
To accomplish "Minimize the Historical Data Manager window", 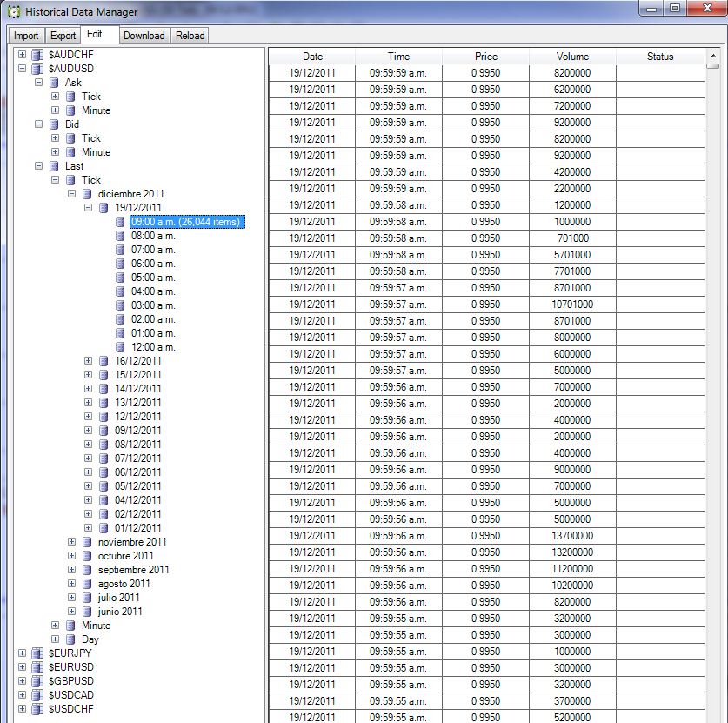I will [x=651, y=9].
